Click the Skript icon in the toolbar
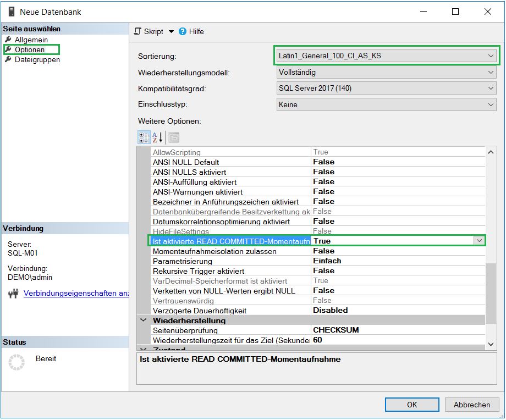506x420 pixels. 137,31
